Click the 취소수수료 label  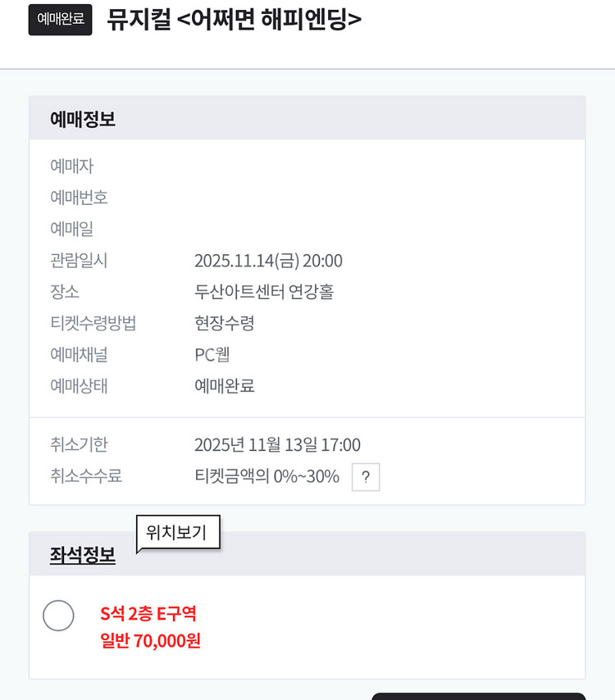86,476
